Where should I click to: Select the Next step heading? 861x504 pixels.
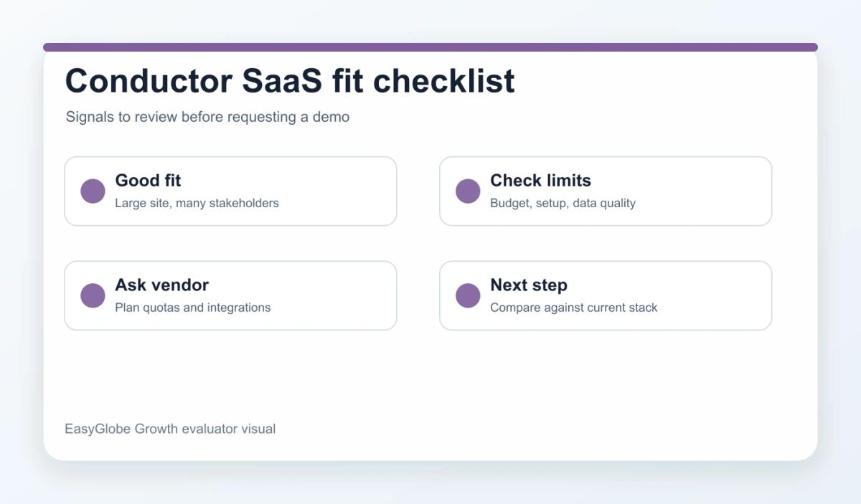click(529, 285)
